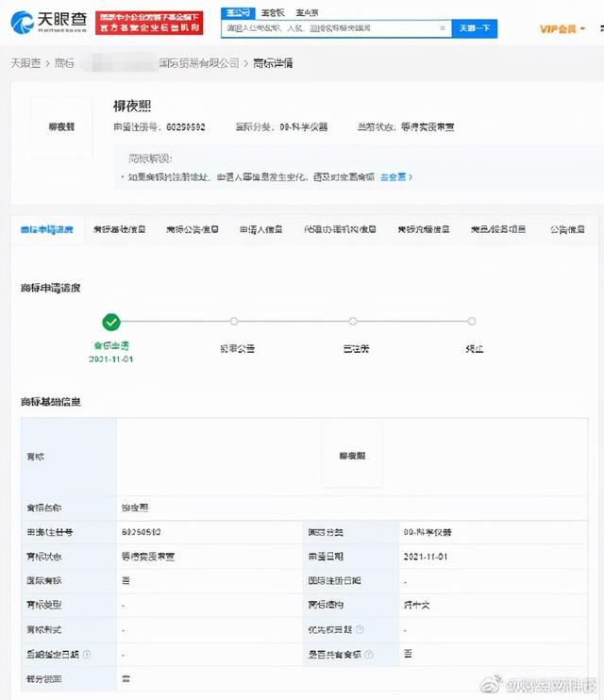Open help icon next to 后期指定日期

87,655
